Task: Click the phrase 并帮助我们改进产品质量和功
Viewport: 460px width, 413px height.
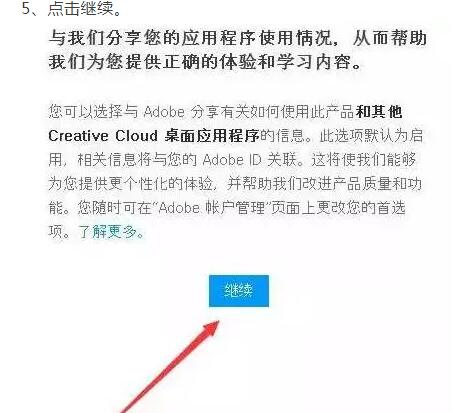Action: click(324, 184)
